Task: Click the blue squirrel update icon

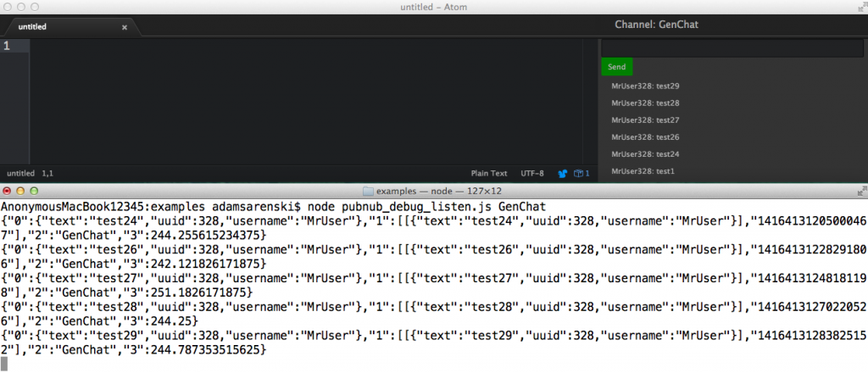Action: [562, 173]
